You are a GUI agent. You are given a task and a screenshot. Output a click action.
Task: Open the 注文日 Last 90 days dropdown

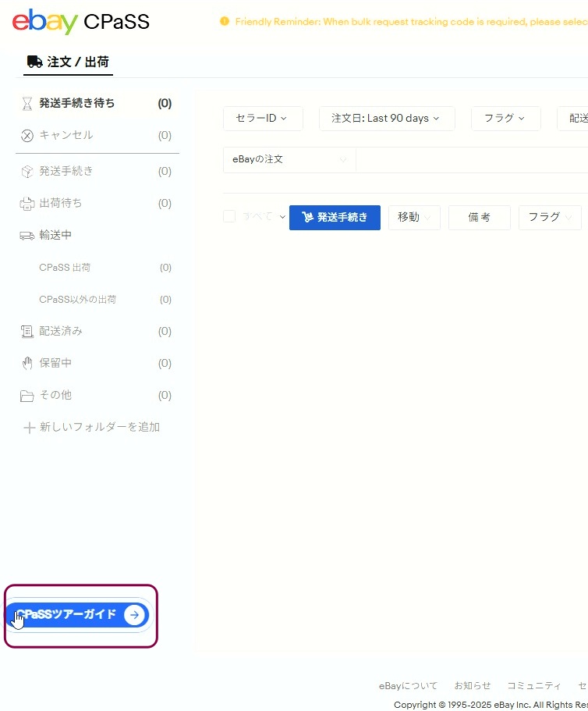(x=385, y=119)
